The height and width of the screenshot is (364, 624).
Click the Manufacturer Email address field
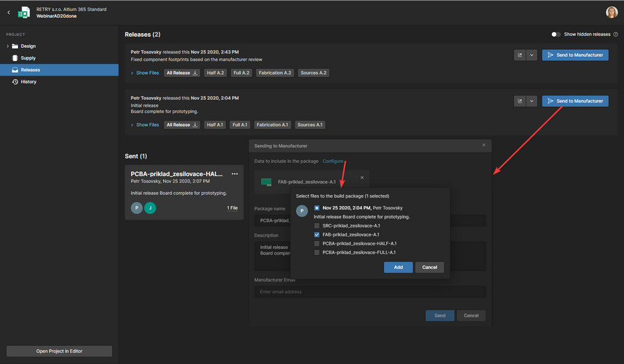click(370, 292)
